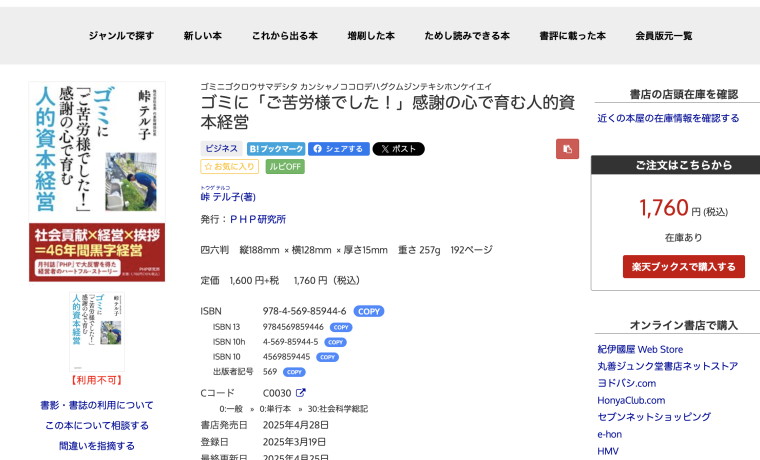Open the ジャンルで探す menu
760x460 pixels.
click(x=121, y=36)
